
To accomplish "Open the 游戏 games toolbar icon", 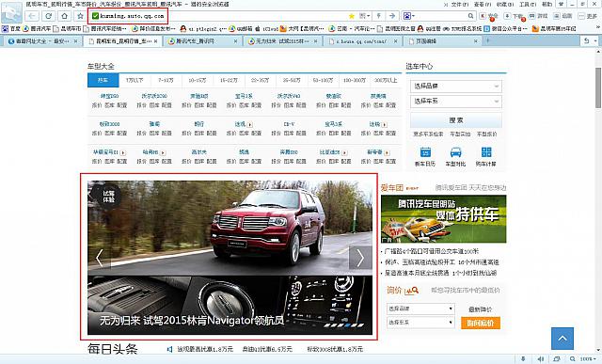I will click(538, 16).
